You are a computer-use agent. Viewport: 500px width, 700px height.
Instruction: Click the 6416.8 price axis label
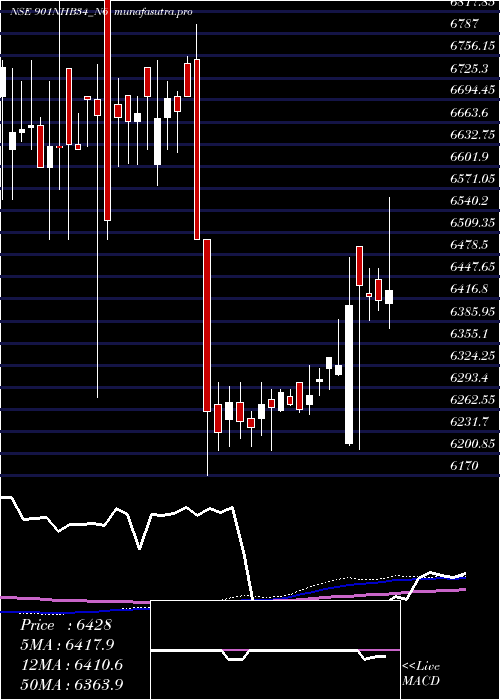[x=469, y=289]
